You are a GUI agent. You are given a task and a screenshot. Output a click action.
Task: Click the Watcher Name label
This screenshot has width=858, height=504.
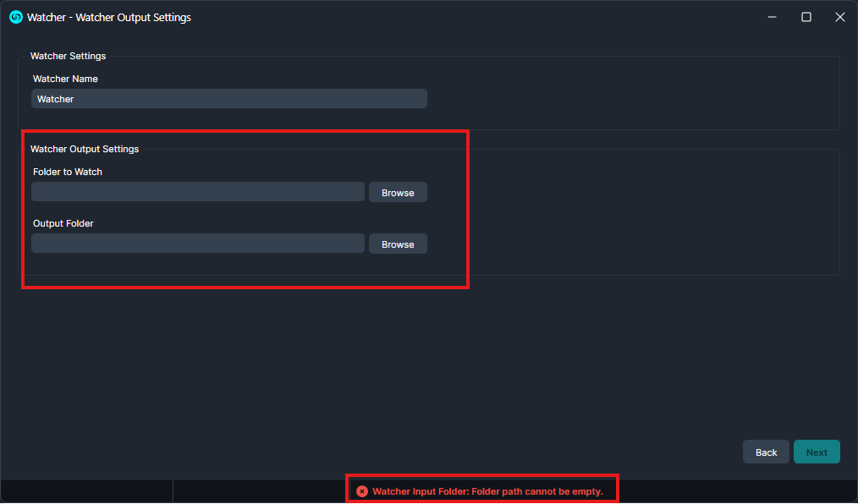point(65,79)
